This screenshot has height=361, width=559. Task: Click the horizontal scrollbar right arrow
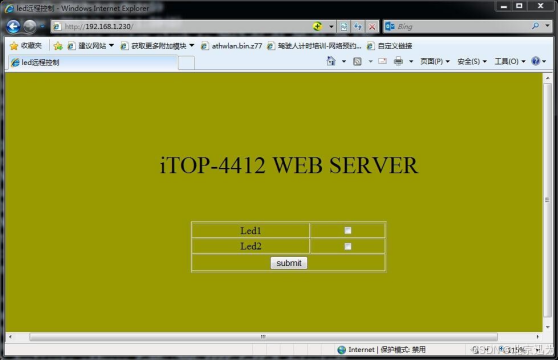click(x=538, y=336)
